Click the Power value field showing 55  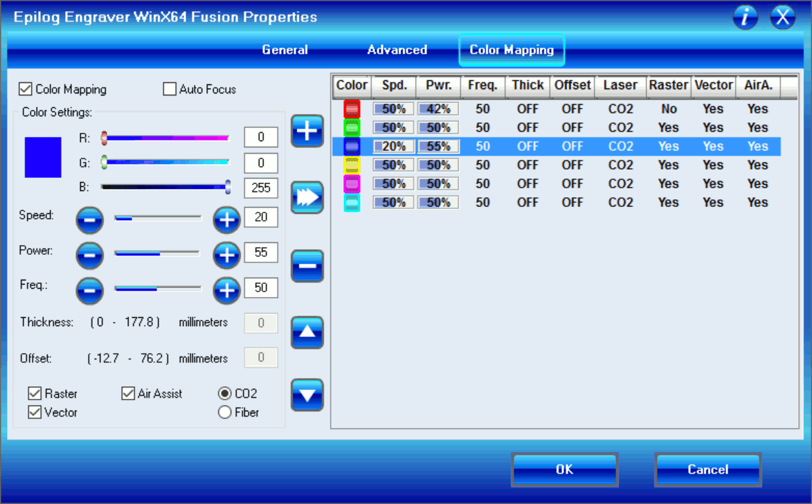tap(261, 252)
